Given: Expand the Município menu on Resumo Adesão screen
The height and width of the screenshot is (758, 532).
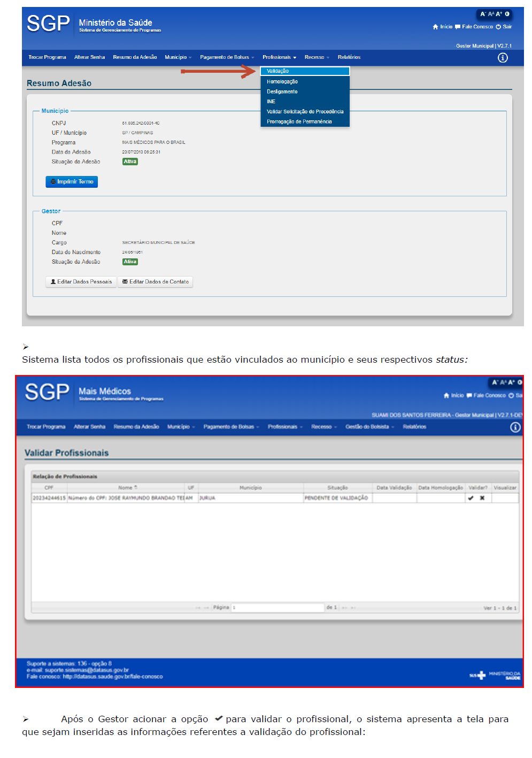Looking at the screenshot, I should click(x=178, y=57).
